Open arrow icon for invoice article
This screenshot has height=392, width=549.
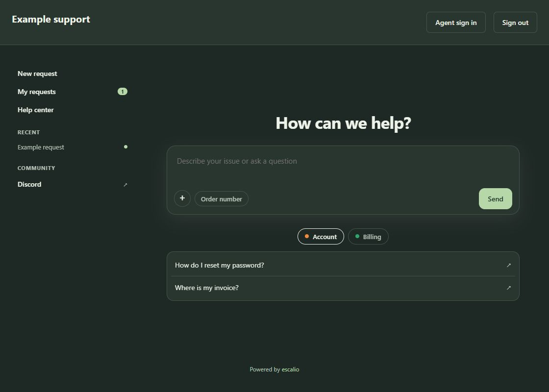click(509, 288)
